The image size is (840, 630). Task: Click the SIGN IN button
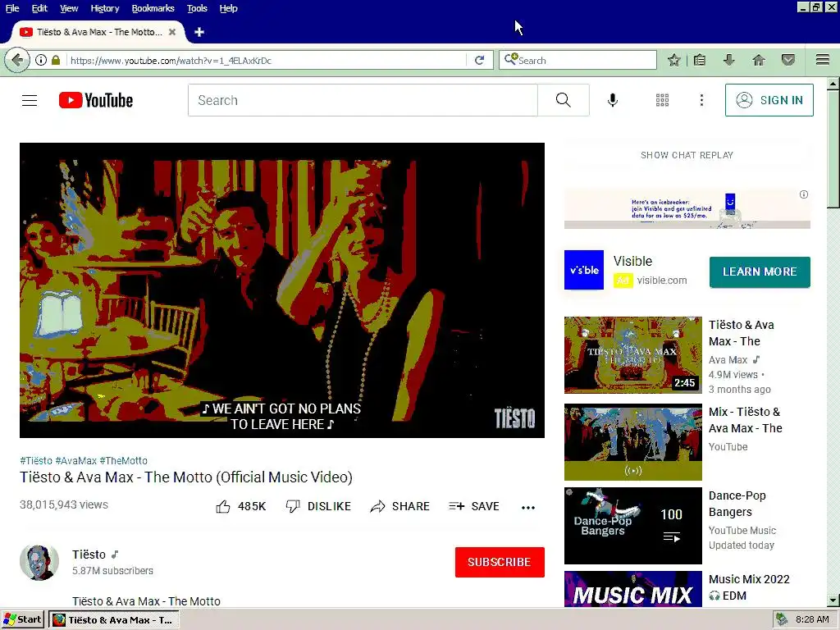pyautogui.click(x=769, y=100)
